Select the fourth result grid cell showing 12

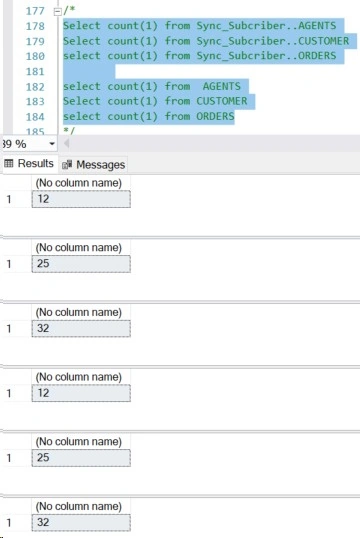[81, 393]
